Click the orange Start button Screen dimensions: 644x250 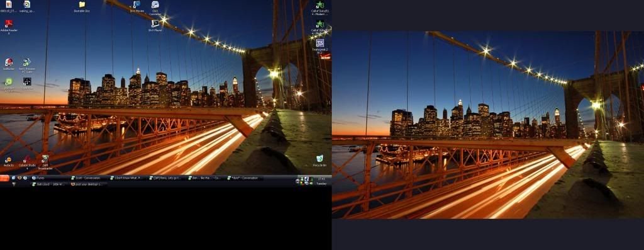click(x=4, y=178)
